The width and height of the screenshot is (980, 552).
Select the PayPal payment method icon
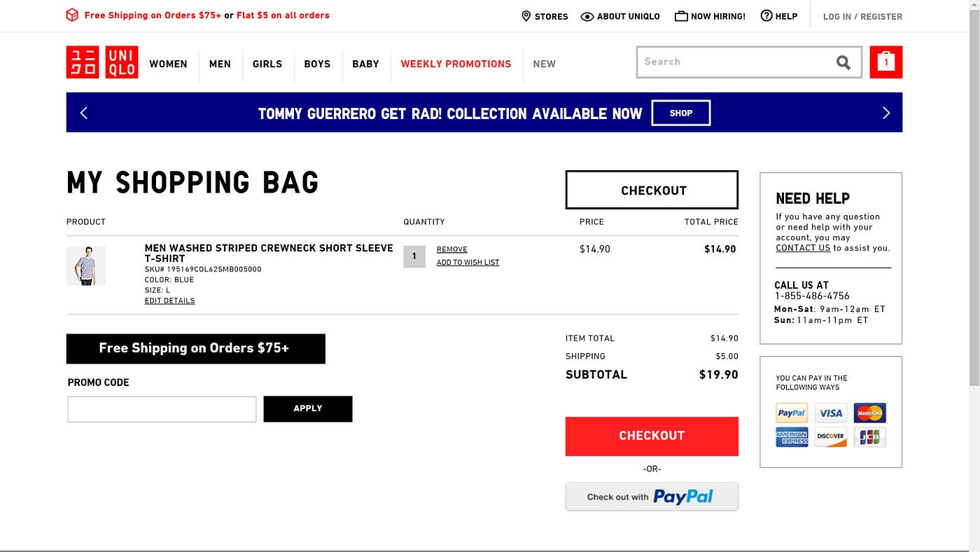click(792, 413)
